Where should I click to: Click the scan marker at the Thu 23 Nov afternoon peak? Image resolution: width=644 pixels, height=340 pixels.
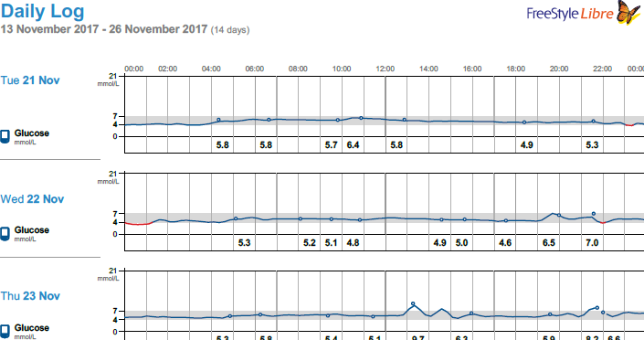[413, 303]
